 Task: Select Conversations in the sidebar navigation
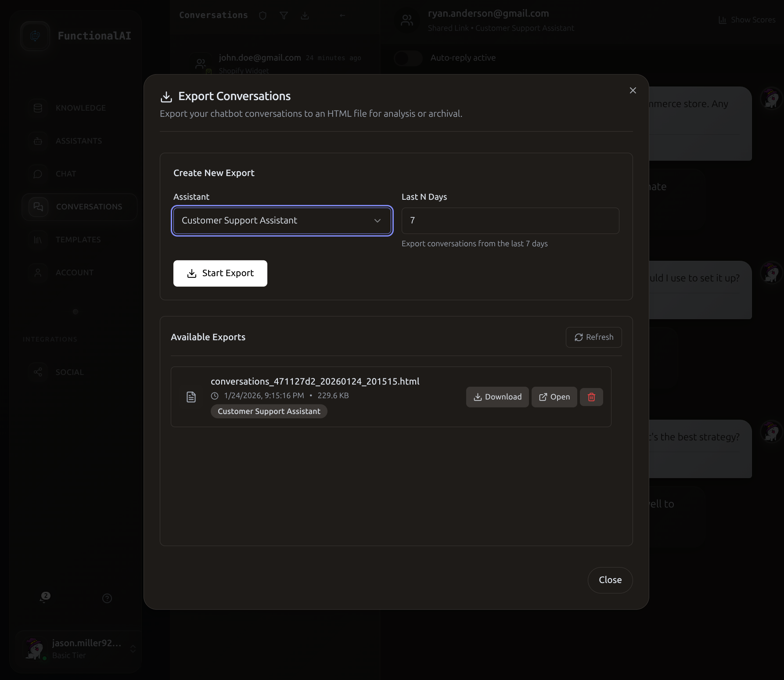coord(79,207)
